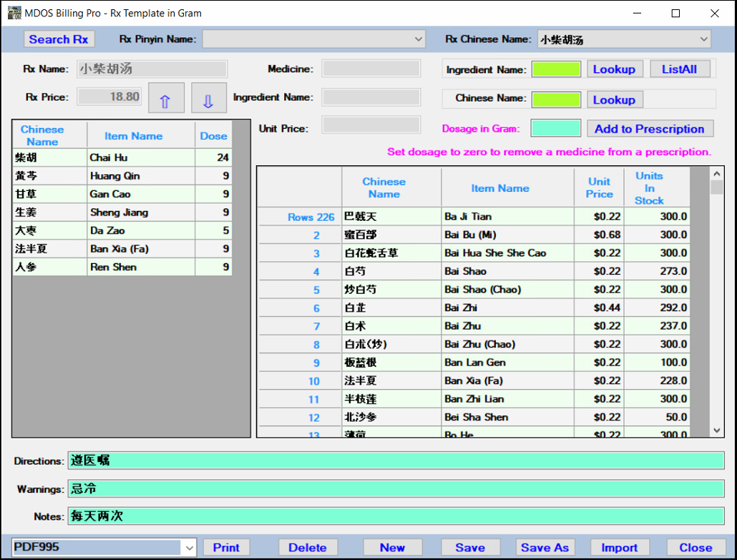Open the MDOS Billing Pro system menu icon
737x560 pixels.
(x=14, y=13)
